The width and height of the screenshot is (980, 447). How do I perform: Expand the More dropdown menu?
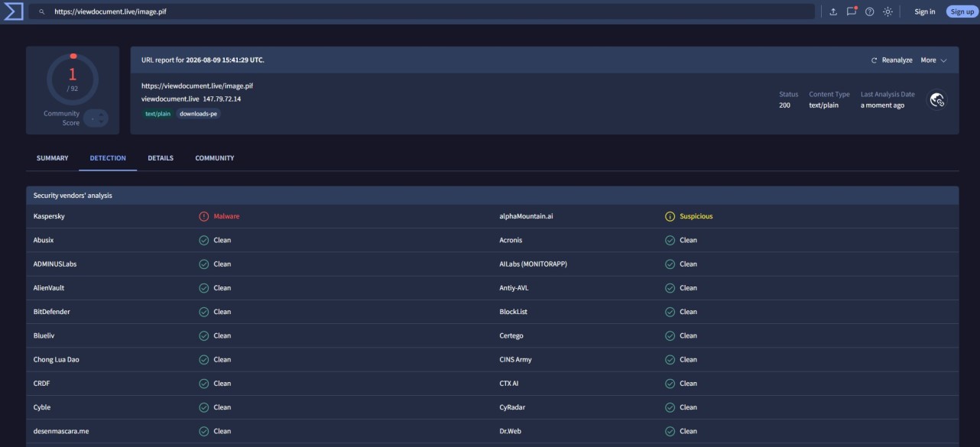933,60
